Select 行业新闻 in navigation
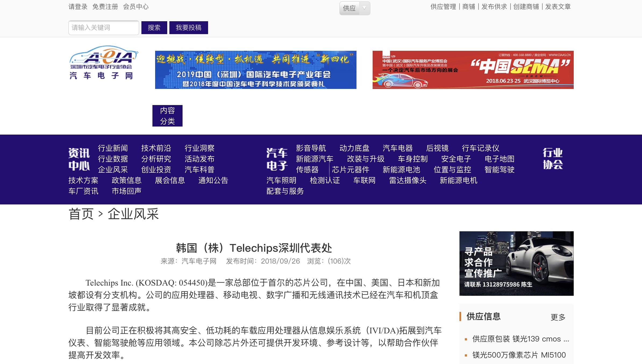The height and width of the screenshot is (364, 642). click(113, 148)
